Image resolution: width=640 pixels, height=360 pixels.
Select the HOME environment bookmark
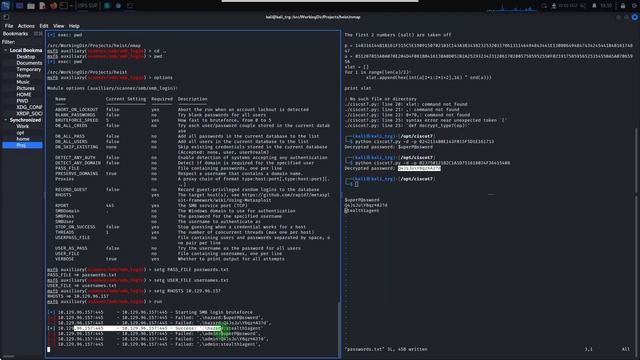click(24, 94)
